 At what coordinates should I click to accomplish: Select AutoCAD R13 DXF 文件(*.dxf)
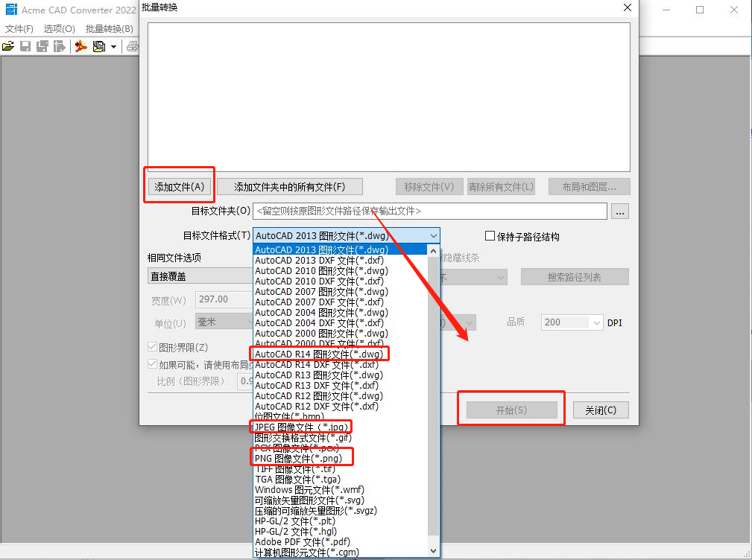coord(340,386)
